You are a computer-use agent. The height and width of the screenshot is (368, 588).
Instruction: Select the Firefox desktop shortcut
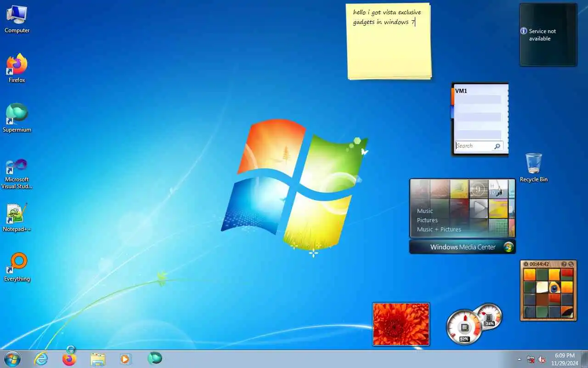point(17,69)
